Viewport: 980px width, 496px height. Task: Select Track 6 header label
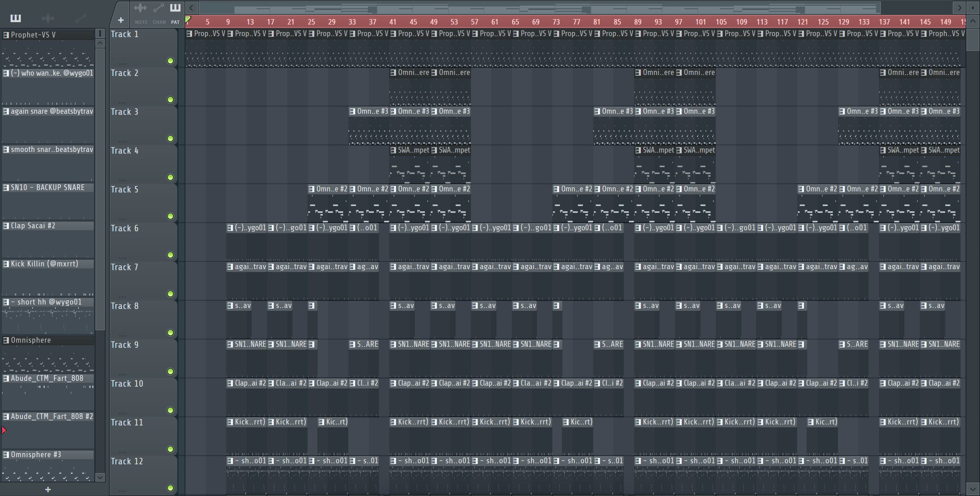click(124, 228)
